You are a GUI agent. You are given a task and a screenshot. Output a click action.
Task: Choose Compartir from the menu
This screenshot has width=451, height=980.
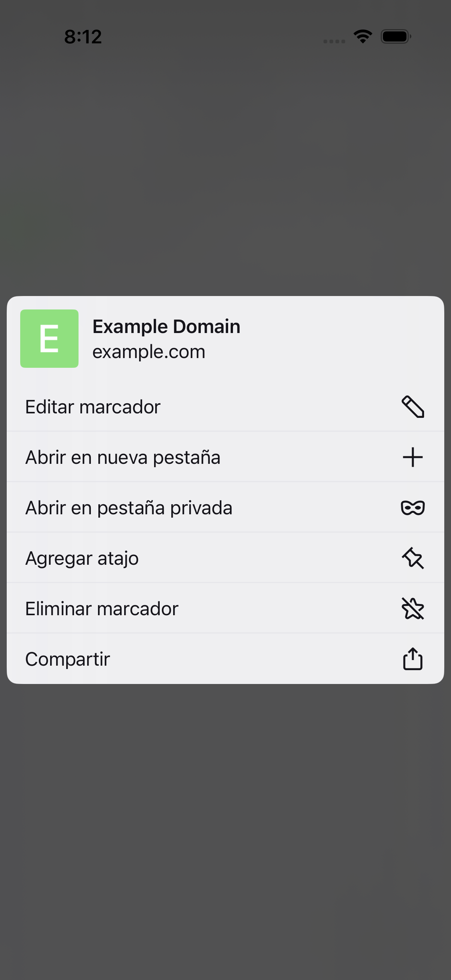point(225,659)
